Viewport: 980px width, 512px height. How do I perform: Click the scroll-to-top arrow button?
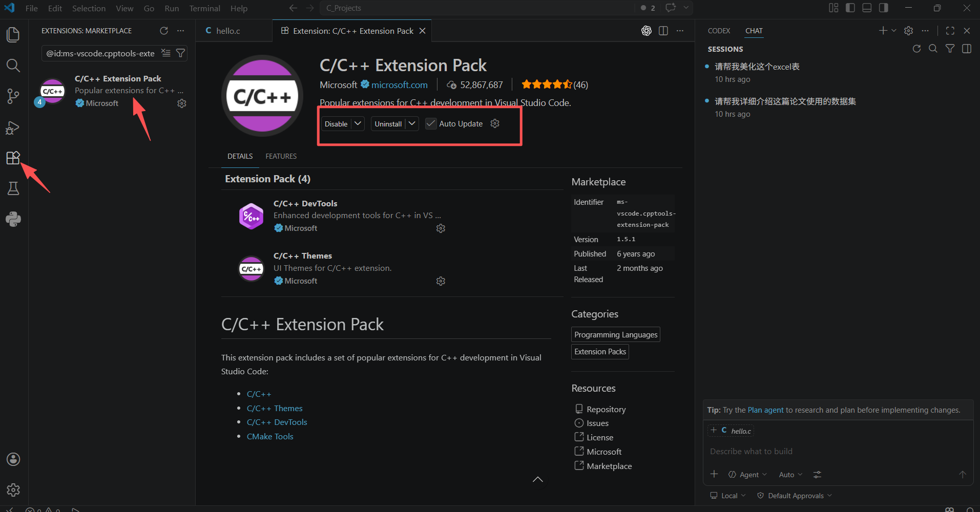(x=537, y=480)
